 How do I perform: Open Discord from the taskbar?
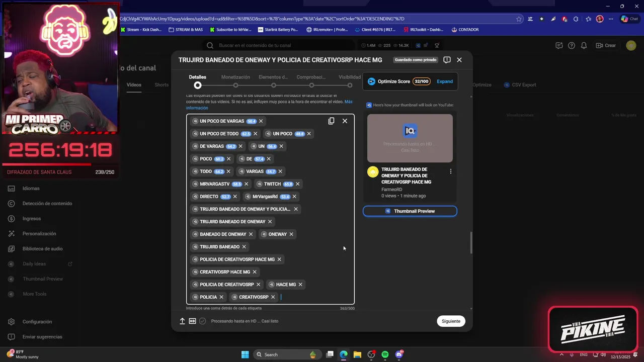click(x=399, y=354)
